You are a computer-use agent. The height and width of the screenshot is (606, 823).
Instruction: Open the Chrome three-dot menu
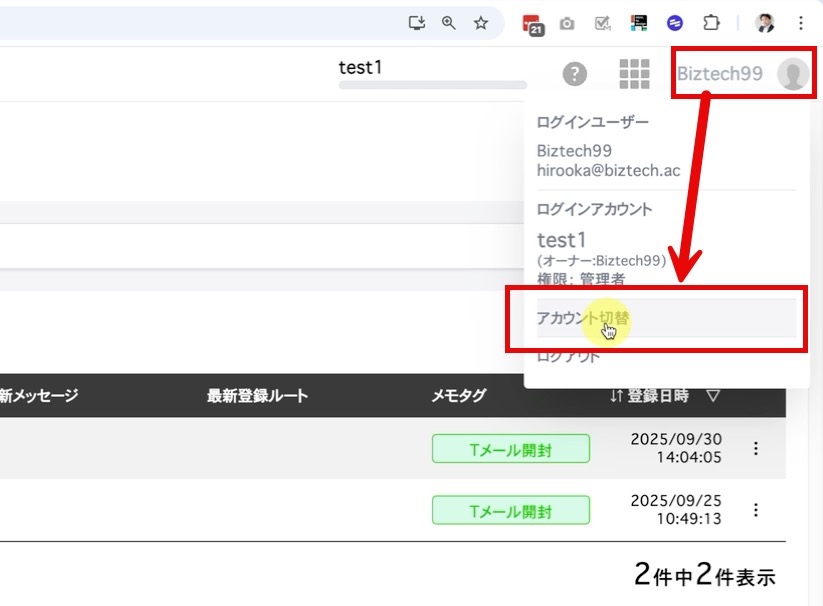click(800, 23)
